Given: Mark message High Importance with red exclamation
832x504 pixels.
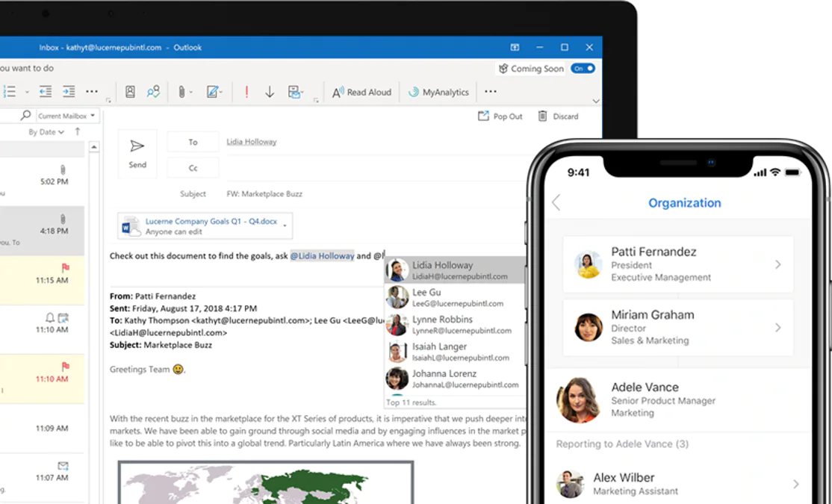Looking at the screenshot, I should pos(246,92).
